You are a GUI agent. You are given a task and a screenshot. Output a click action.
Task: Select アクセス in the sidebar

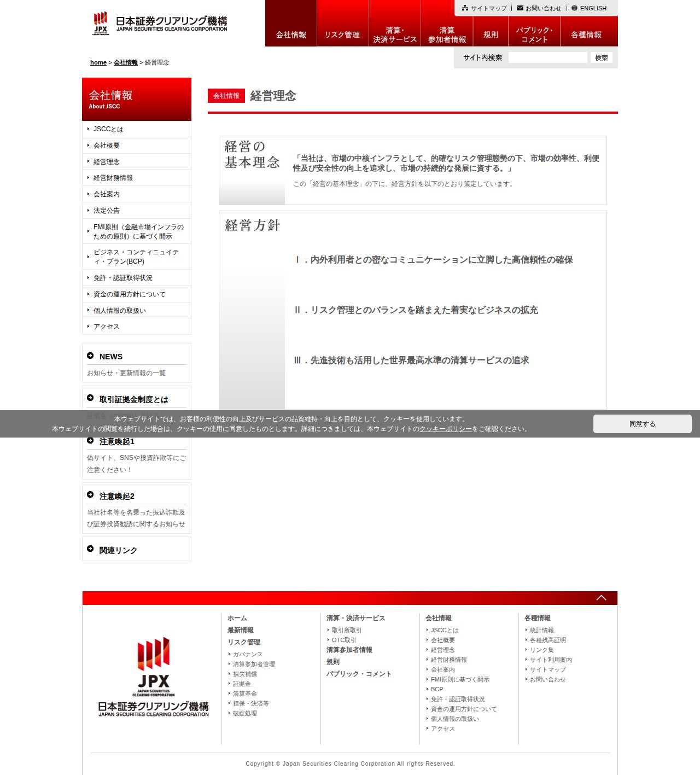[x=137, y=327]
